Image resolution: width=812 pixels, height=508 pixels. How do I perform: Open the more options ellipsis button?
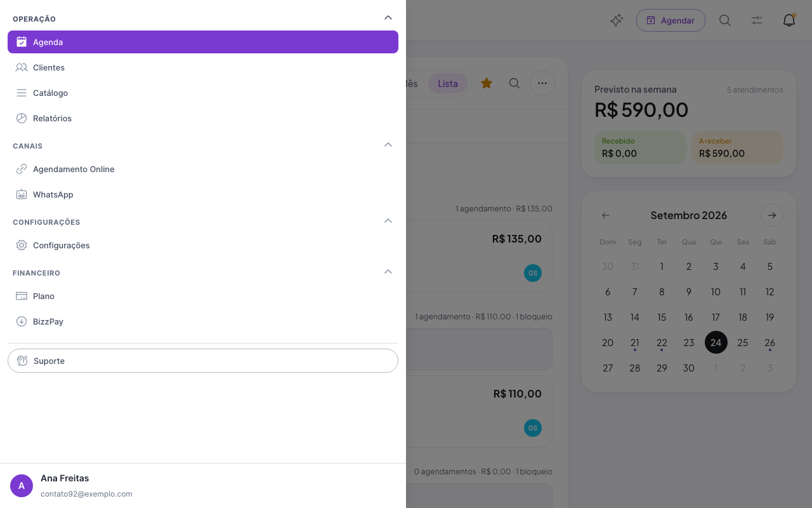click(542, 83)
